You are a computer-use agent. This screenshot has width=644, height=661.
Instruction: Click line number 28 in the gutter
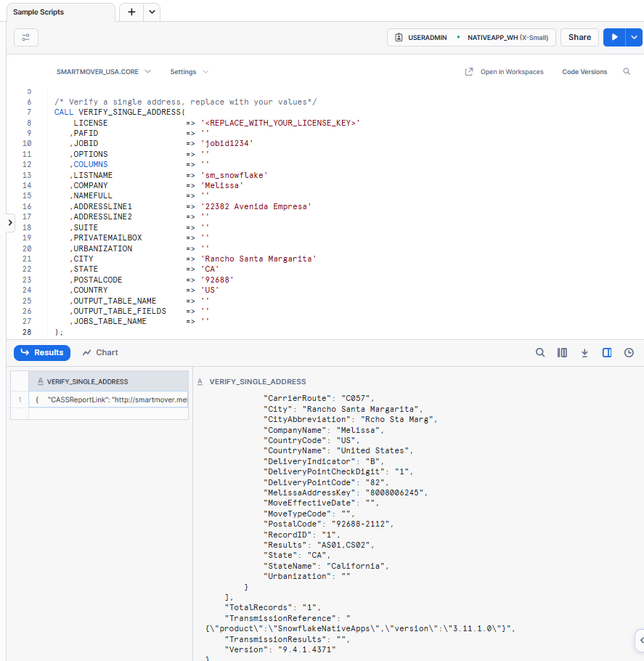(27, 332)
